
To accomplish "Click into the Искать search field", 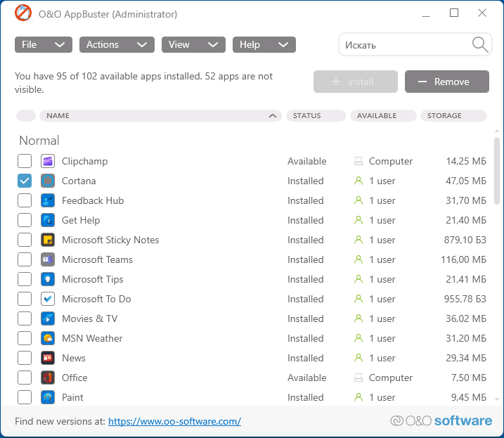I will (x=404, y=45).
